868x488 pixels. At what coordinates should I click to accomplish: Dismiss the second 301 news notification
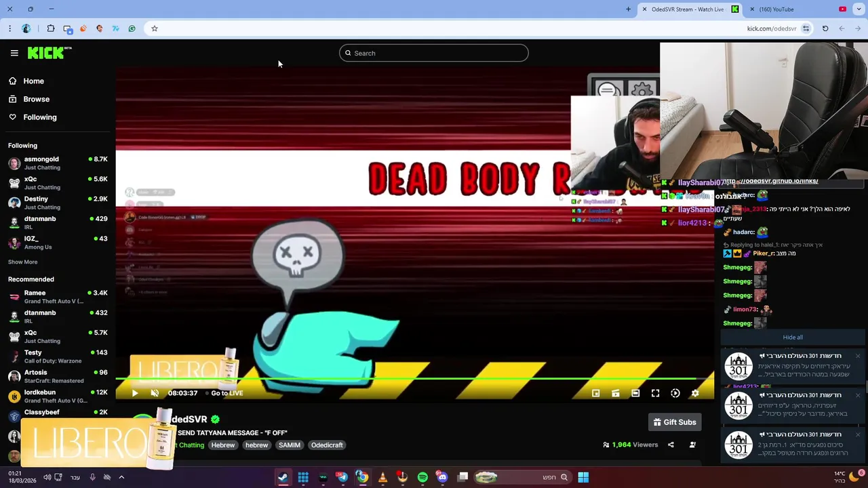[858, 395]
